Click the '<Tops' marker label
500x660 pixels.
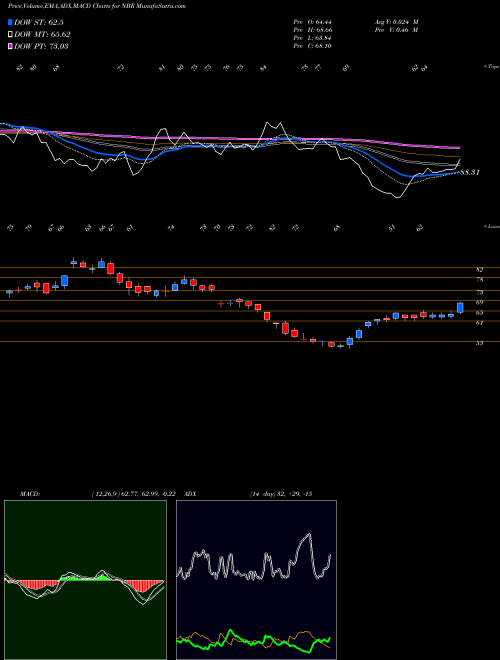(491, 67)
